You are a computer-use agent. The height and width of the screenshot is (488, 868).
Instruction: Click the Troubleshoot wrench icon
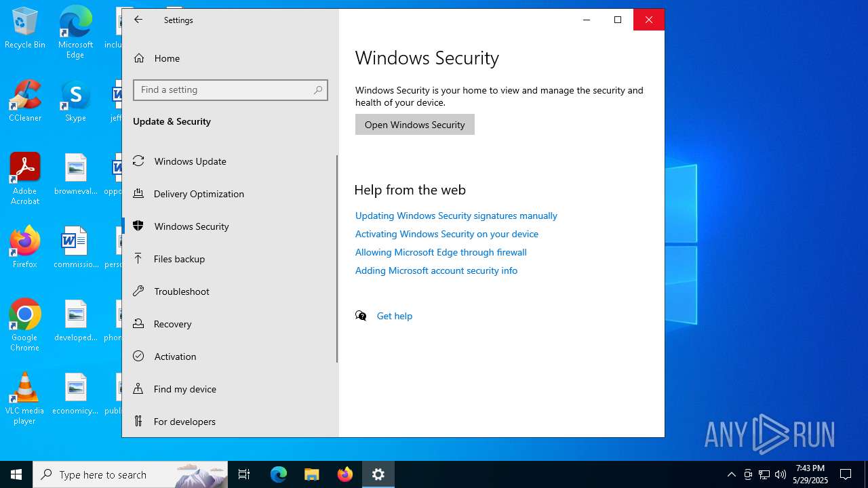pyautogui.click(x=138, y=291)
